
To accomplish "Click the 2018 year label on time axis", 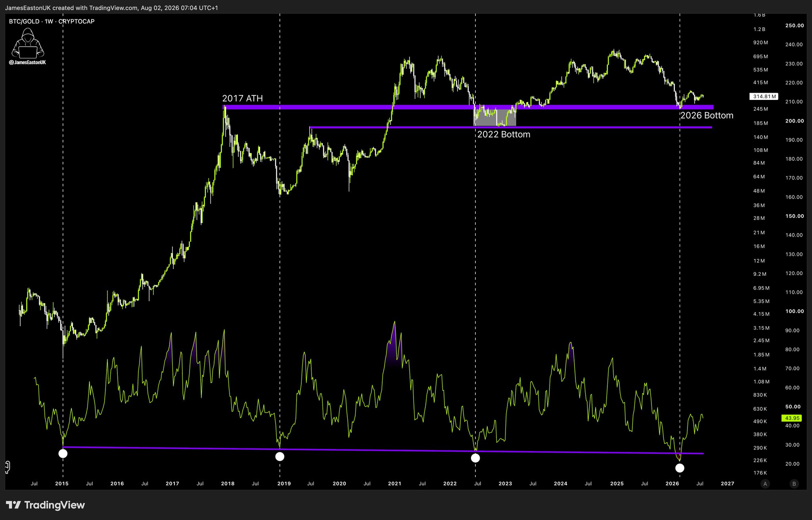I will (228, 484).
